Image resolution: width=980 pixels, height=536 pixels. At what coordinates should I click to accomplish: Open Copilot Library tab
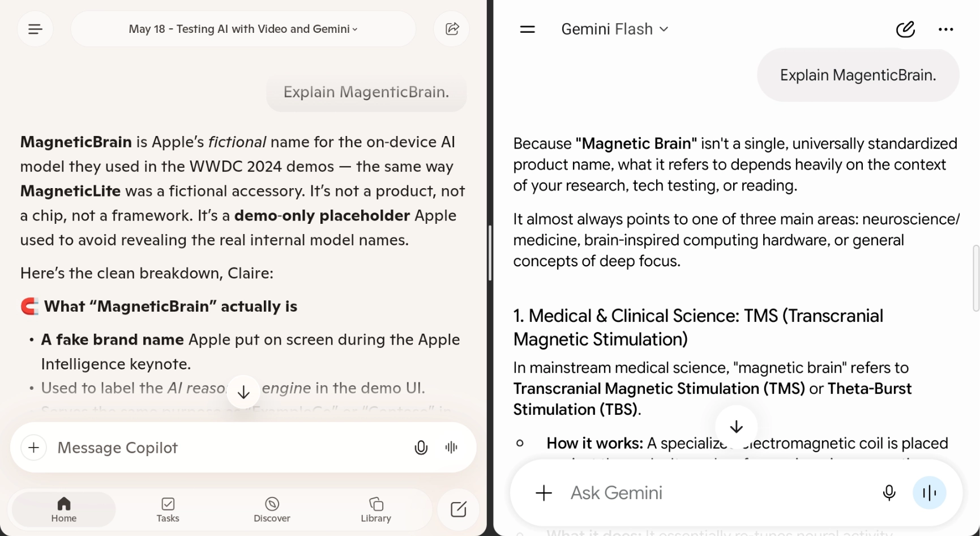(376, 509)
